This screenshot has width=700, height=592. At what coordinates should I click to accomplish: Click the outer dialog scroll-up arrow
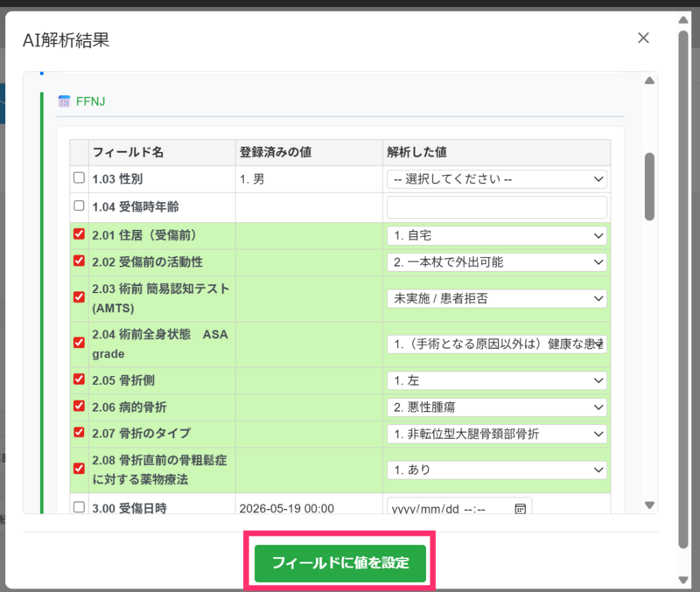683,20
